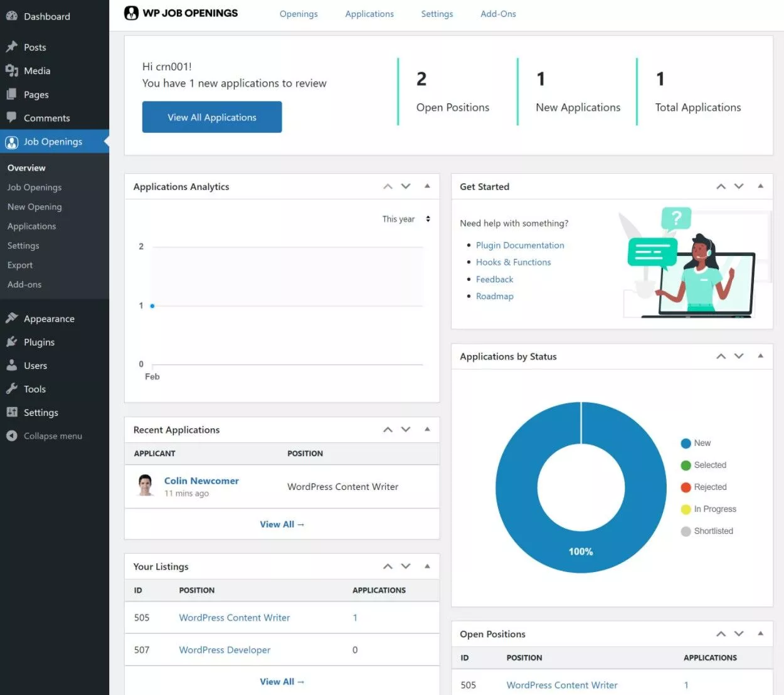Open WordPress Content Writer in Open Positions

pyautogui.click(x=562, y=686)
